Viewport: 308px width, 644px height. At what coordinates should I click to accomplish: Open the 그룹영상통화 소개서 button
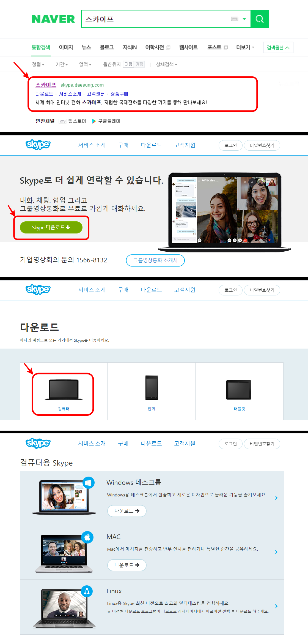pos(155,260)
